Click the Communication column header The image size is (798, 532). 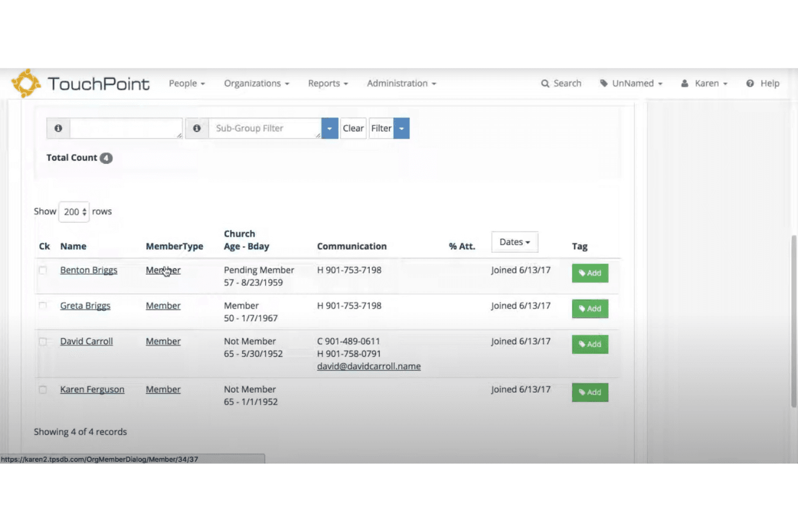click(352, 246)
